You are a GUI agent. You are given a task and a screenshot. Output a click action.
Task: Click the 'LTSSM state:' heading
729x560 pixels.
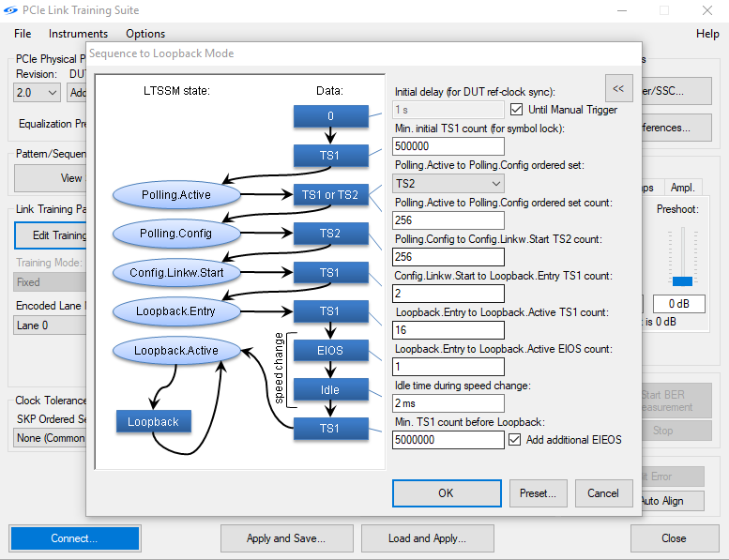click(176, 91)
